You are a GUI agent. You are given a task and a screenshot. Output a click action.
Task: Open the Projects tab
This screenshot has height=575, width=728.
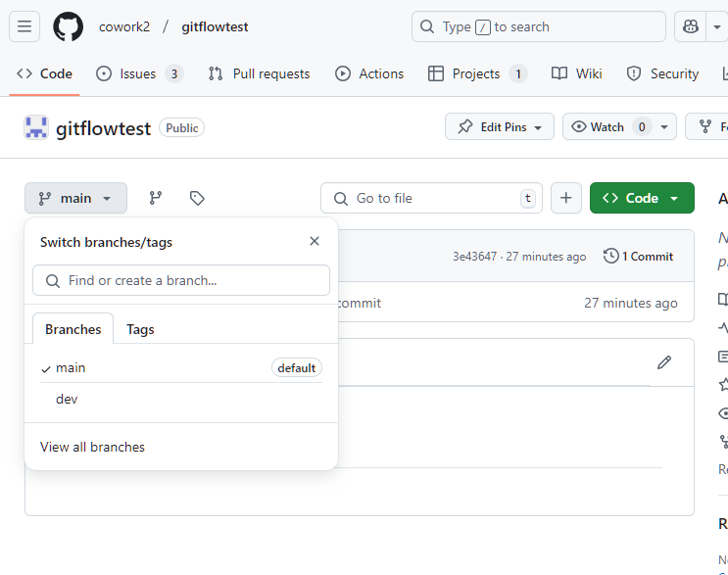coord(478,73)
